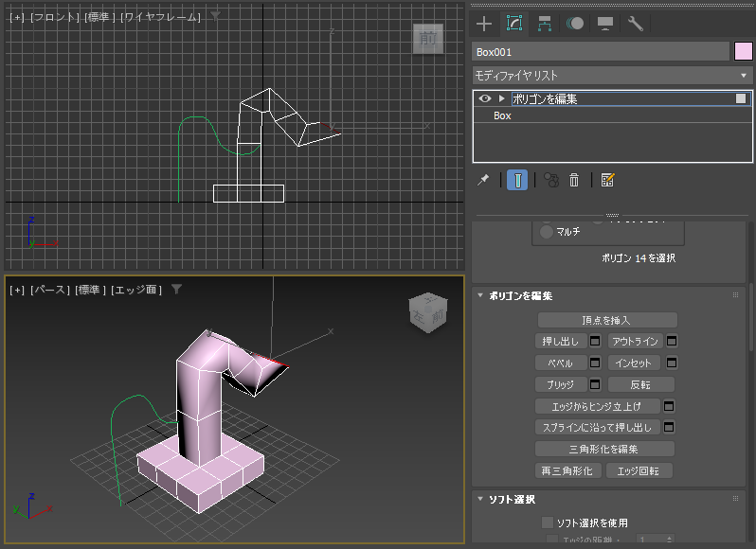Click the ブリッジ button

(561, 384)
